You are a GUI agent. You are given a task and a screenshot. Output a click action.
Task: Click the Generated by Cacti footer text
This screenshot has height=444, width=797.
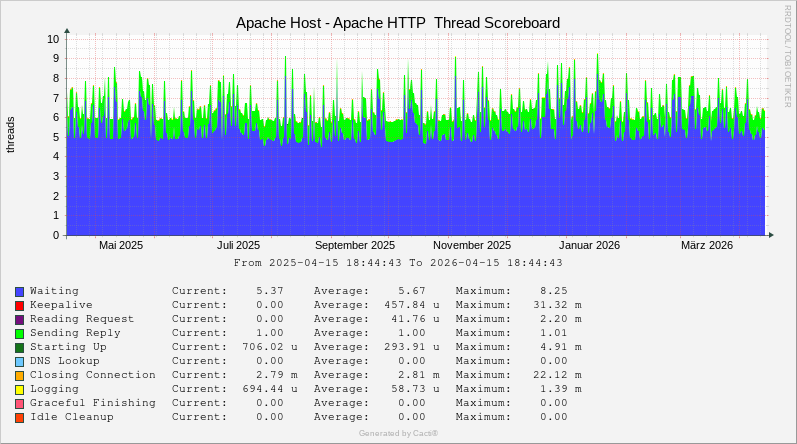(x=398, y=433)
